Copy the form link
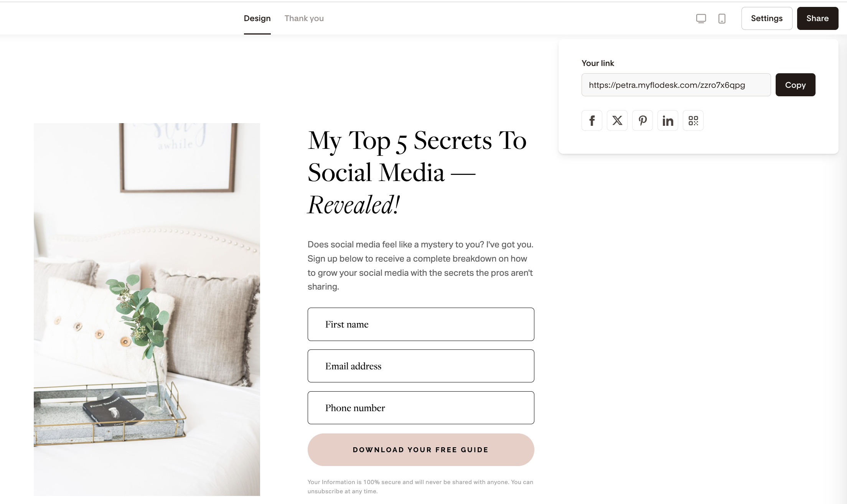Image resolution: width=847 pixels, height=504 pixels. [x=795, y=85]
